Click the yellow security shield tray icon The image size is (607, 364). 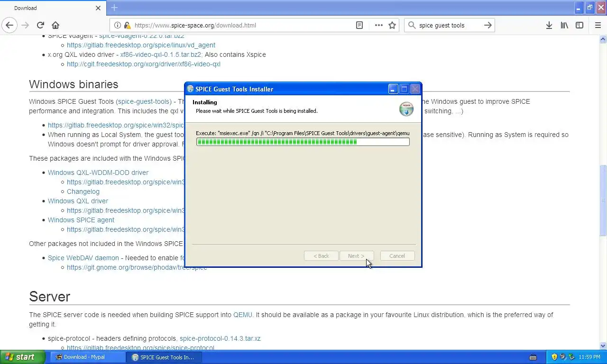click(x=554, y=357)
